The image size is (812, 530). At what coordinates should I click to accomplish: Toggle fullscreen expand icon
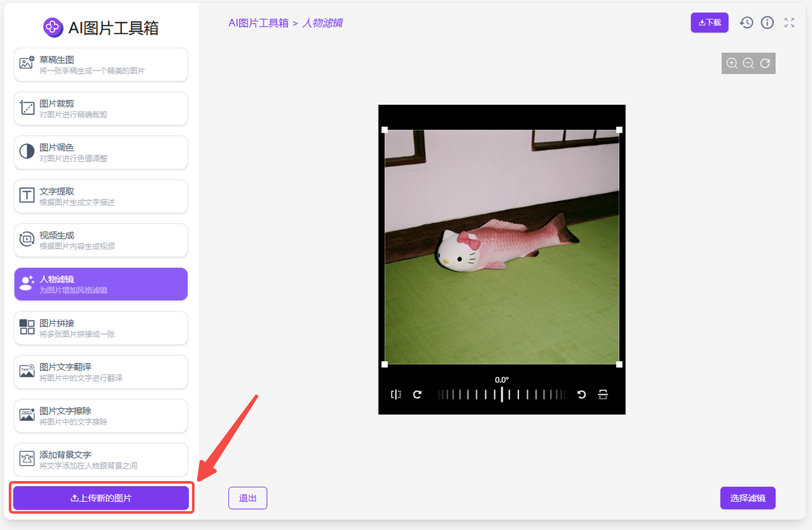(x=789, y=22)
